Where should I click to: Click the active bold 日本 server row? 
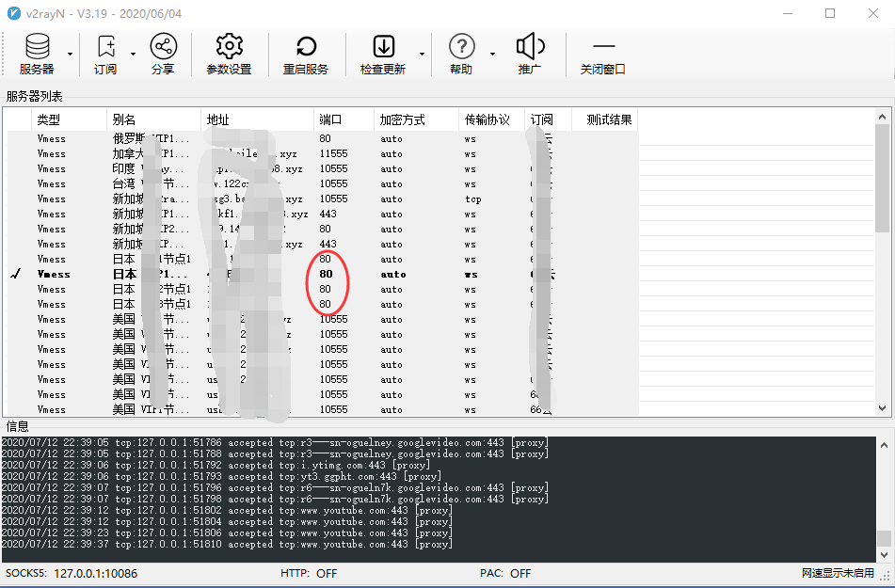click(323, 275)
